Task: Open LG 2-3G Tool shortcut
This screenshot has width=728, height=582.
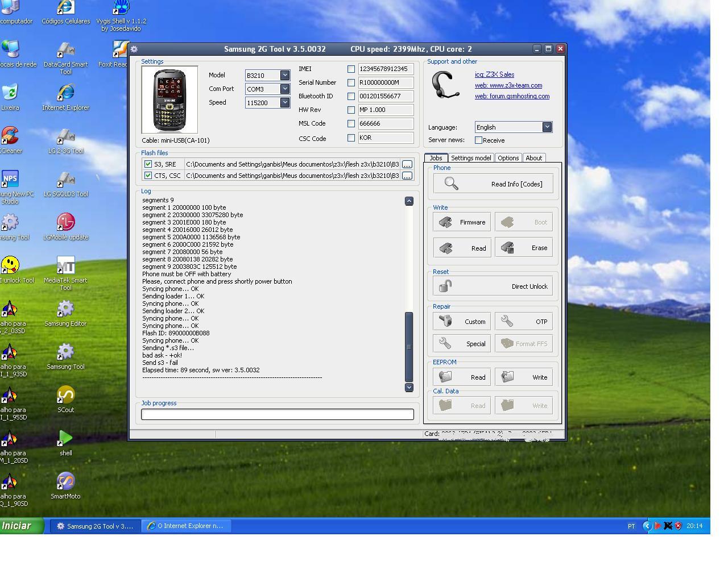Action: (65, 140)
